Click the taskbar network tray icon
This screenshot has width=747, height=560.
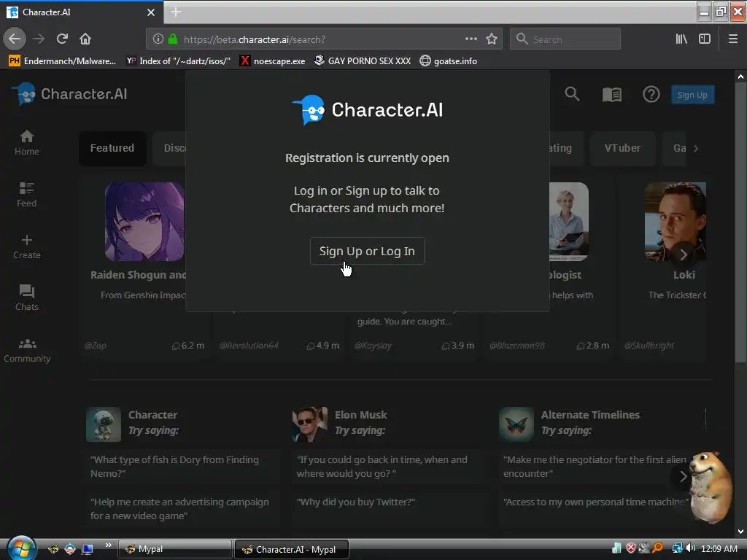(x=677, y=548)
